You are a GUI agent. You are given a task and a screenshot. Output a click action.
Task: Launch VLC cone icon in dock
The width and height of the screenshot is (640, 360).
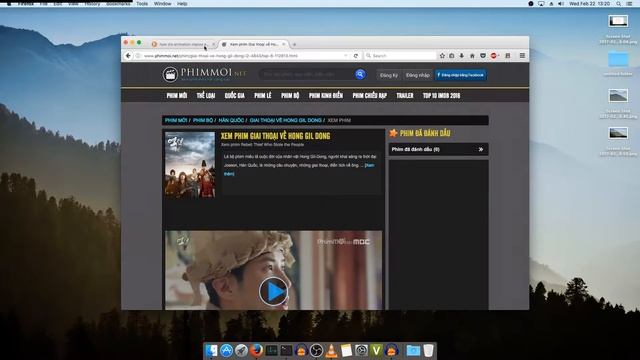click(331, 350)
